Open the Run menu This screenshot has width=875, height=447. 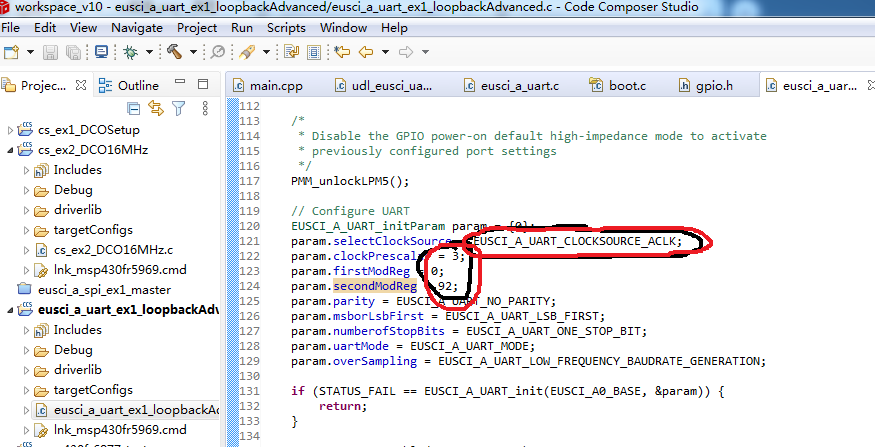point(242,27)
